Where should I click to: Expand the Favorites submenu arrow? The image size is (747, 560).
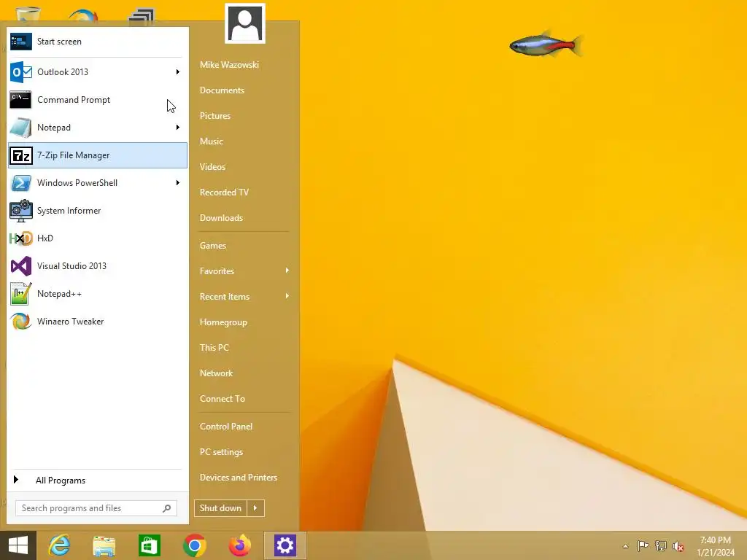pyautogui.click(x=287, y=271)
